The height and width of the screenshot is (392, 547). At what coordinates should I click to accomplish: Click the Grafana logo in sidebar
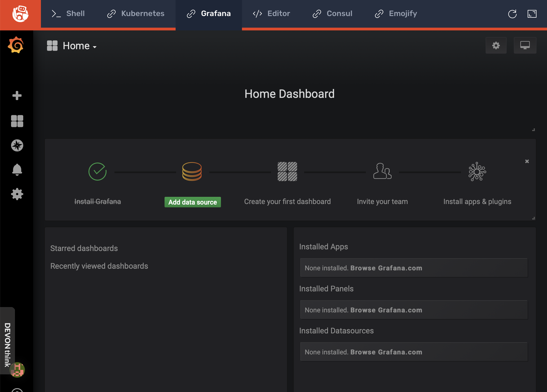click(16, 45)
